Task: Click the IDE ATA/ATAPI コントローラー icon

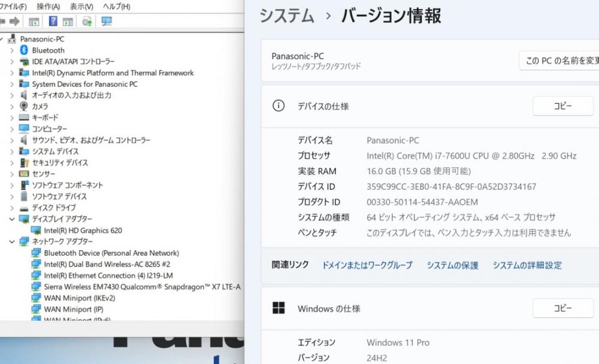Action: (x=24, y=62)
